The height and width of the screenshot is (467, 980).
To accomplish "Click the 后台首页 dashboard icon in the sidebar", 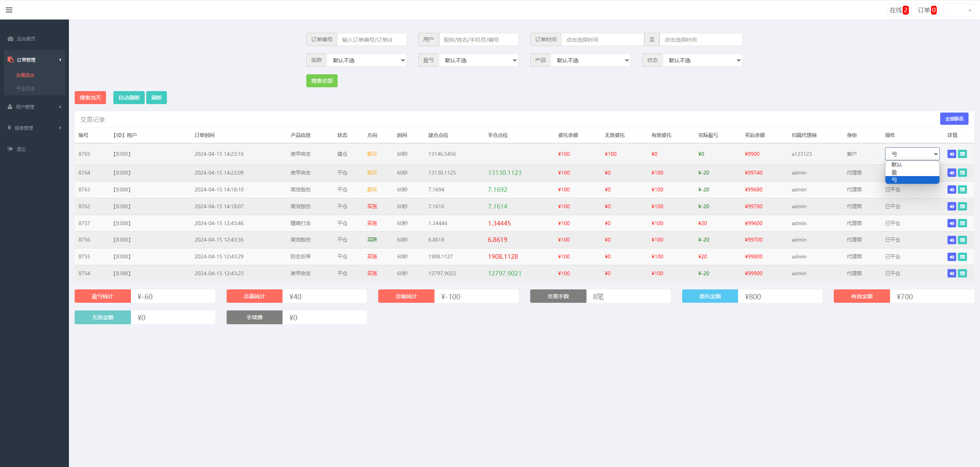I will pyautogui.click(x=11, y=39).
